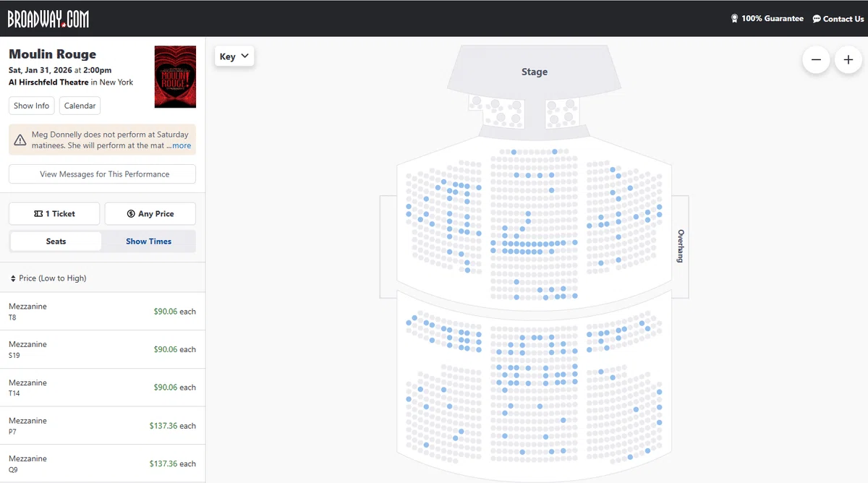Click the ticket icon on 1 Ticket
Screen dimensions: 868x483
pyautogui.click(x=38, y=214)
